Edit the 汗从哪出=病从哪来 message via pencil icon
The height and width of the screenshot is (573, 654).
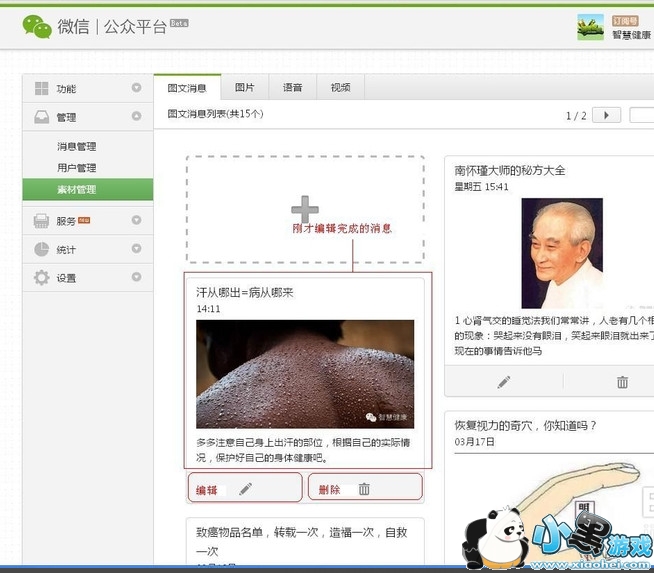(x=246, y=489)
